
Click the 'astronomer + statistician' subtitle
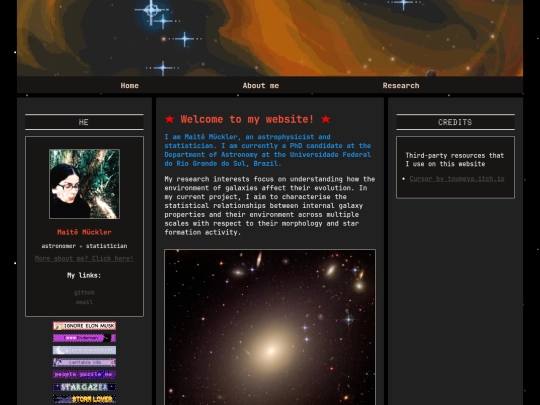pyautogui.click(x=84, y=246)
